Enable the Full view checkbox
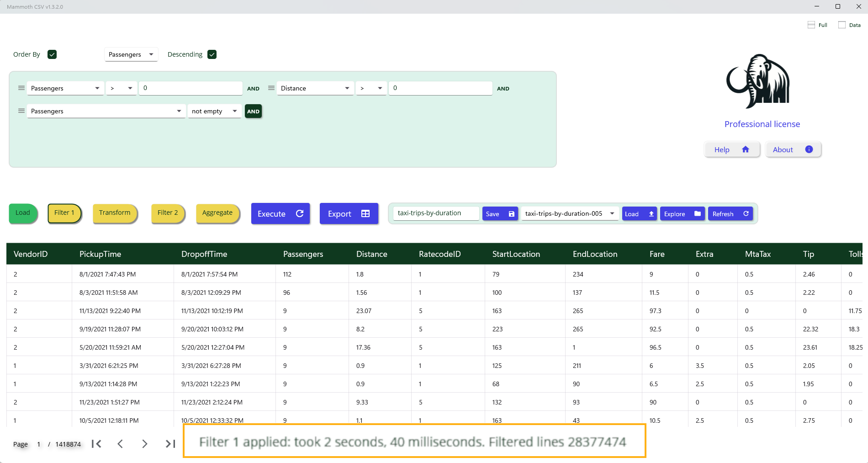This screenshot has height=463, width=868. click(x=811, y=25)
